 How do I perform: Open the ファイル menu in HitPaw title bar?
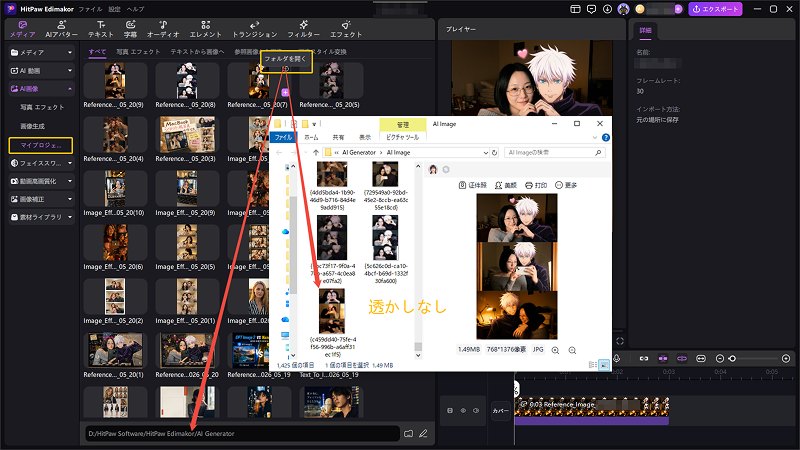[x=90, y=9]
